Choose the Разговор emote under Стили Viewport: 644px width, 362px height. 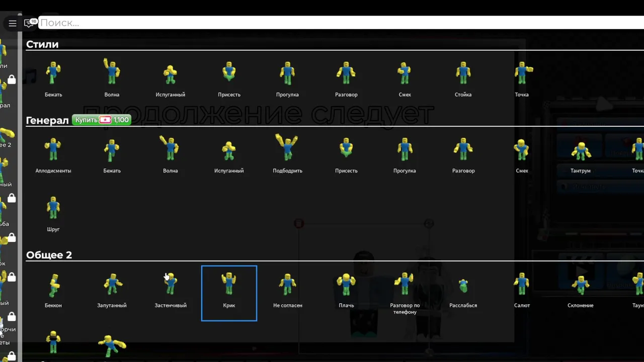[346, 78]
